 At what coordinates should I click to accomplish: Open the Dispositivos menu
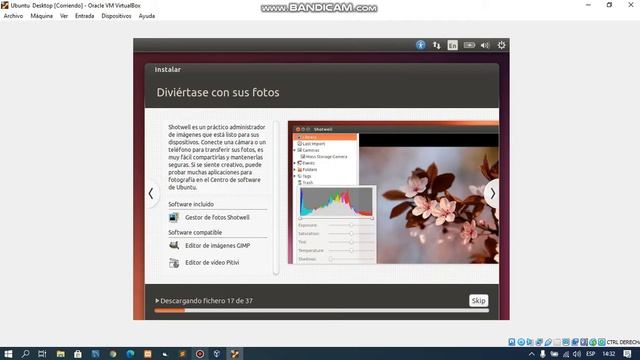click(x=116, y=16)
